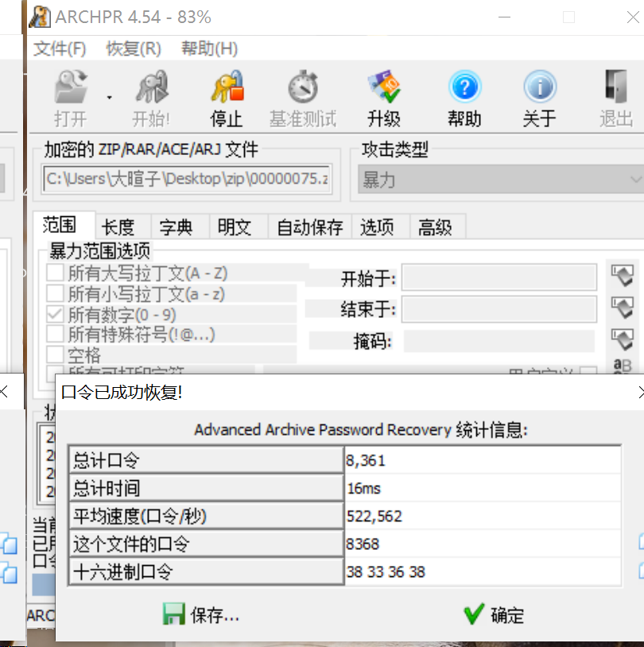
Task: Open the 帮助(H) menu
Action: 209,48
